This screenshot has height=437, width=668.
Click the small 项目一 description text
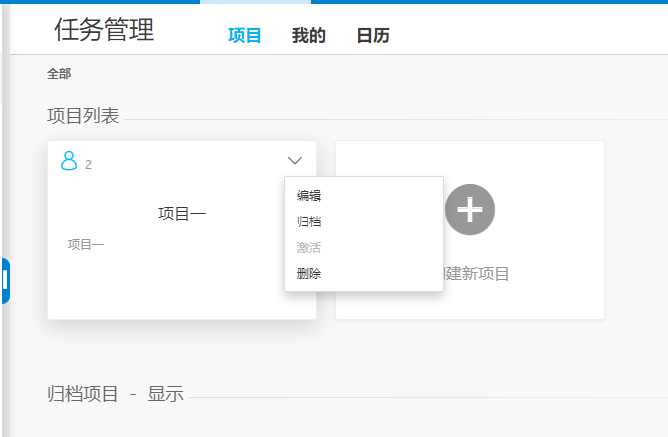pyautogui.click(x=86, y=244)
